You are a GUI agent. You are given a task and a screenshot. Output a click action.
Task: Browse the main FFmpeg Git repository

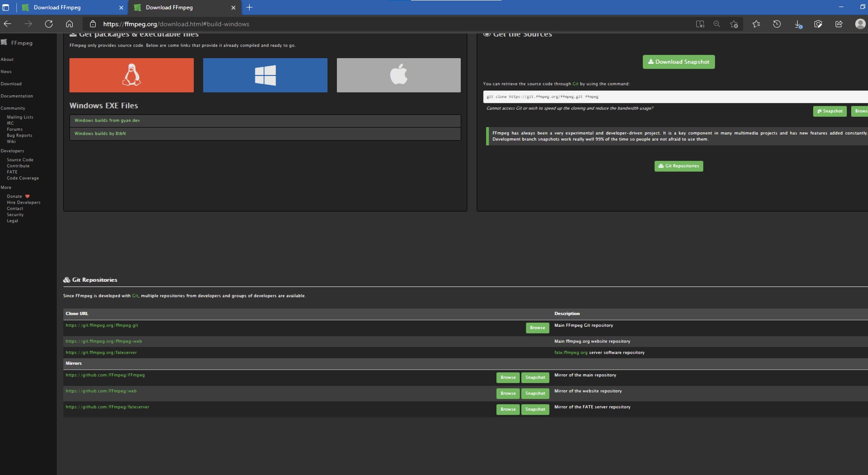(537, 328)
